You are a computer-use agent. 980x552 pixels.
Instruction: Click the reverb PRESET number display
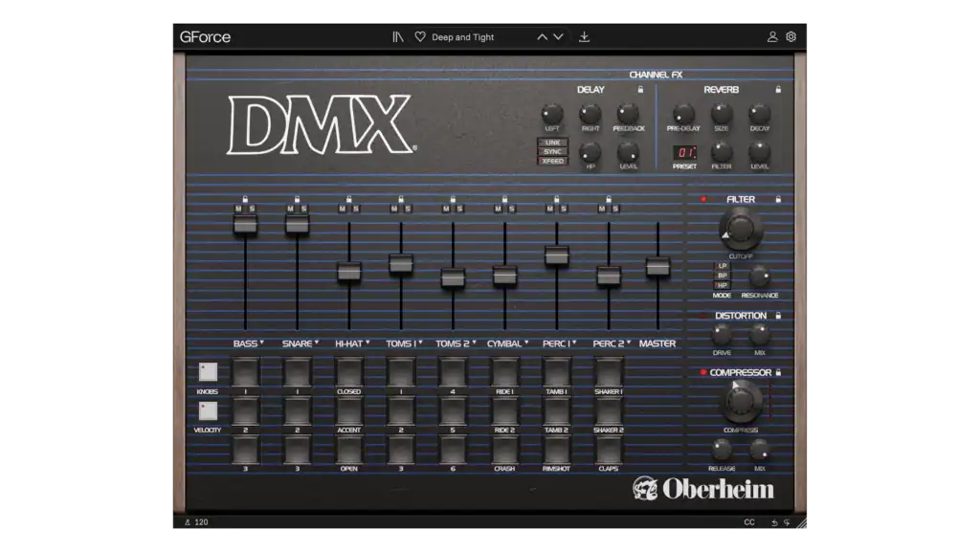coord(684,152)
